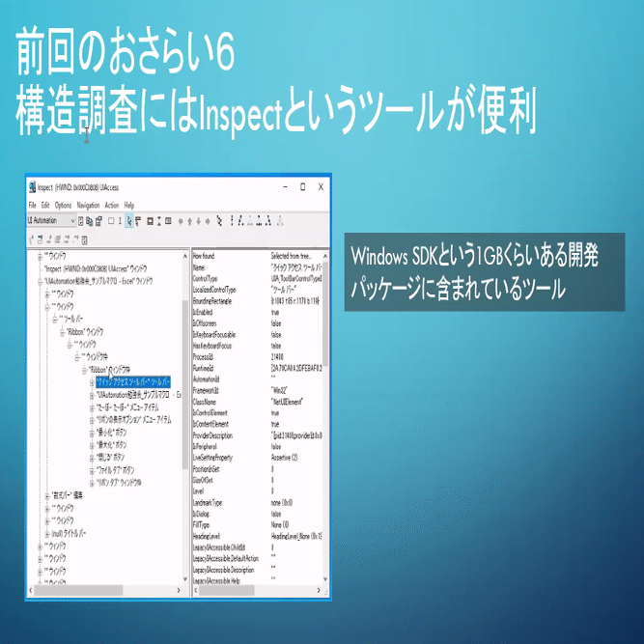Screen dimensions: 644x644
Task: Click the gray right navigation arrow
Action: [x=208, y=222]
